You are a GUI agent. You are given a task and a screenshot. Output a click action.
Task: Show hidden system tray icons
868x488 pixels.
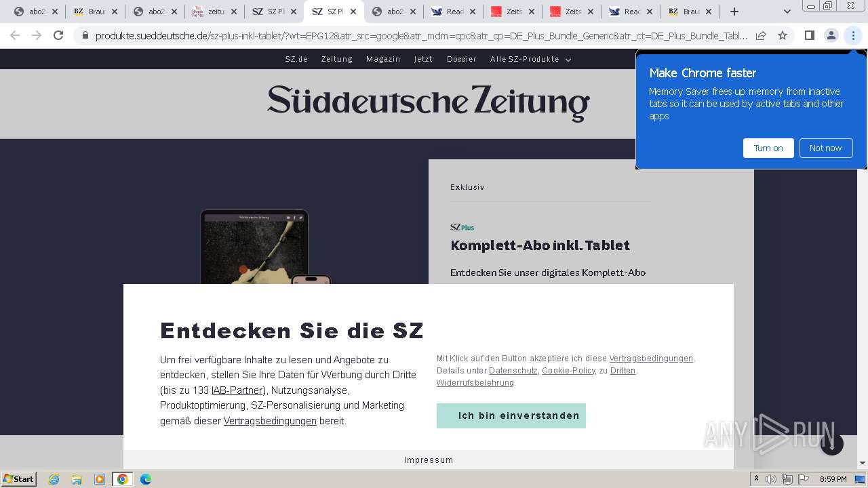point(757,479)
